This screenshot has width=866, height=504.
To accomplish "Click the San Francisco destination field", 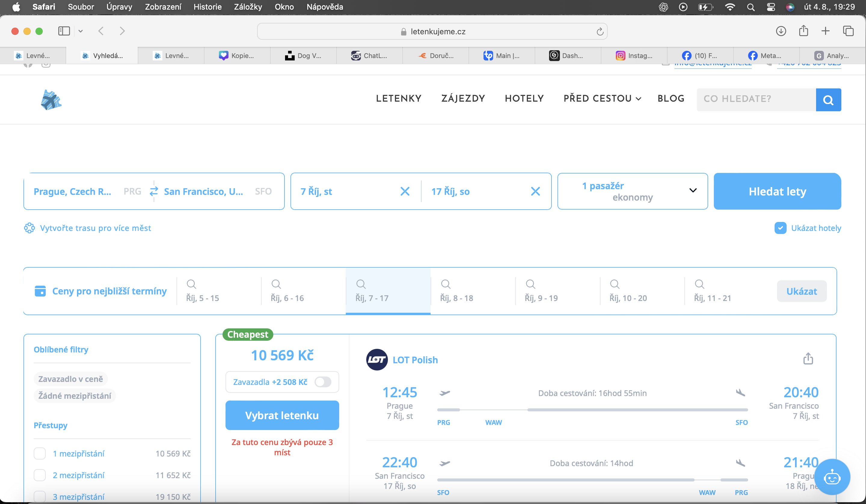I will [218, 191].
